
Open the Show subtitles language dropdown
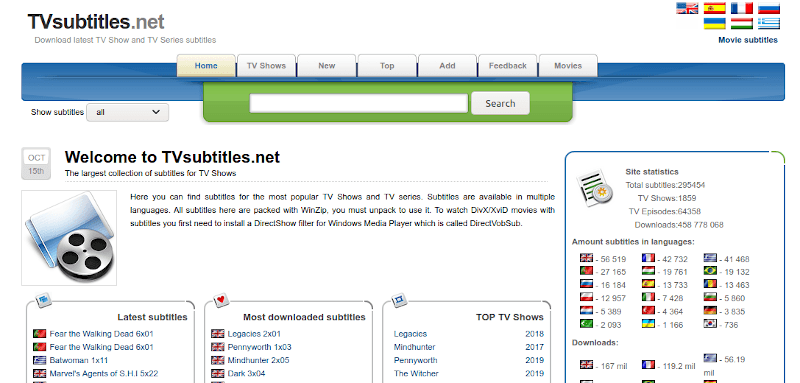[x=128, y=112]
